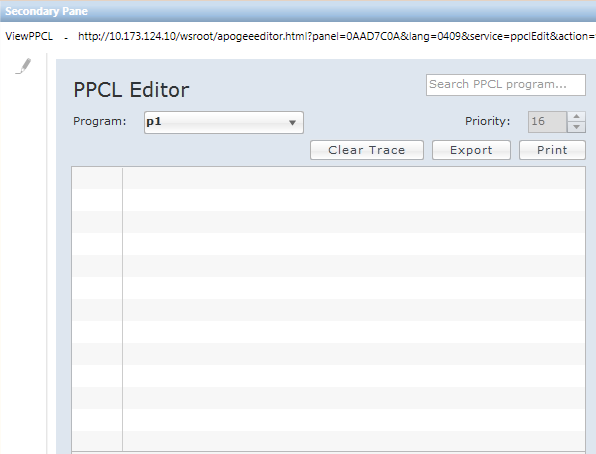
Task: Place cursor in first editor code line
Action: click(x=354, y=178)
